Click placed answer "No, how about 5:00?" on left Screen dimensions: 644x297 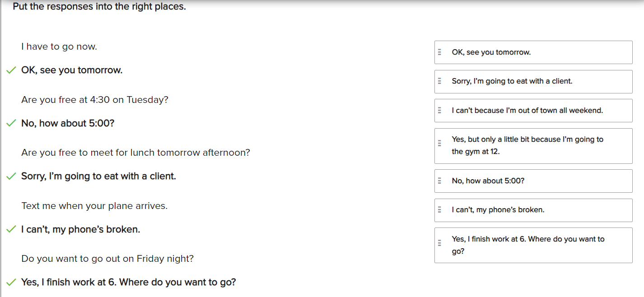[x=68, y=123]
